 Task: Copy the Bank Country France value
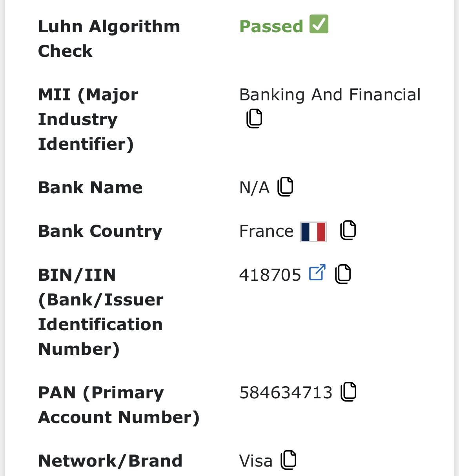pos(348,230)
